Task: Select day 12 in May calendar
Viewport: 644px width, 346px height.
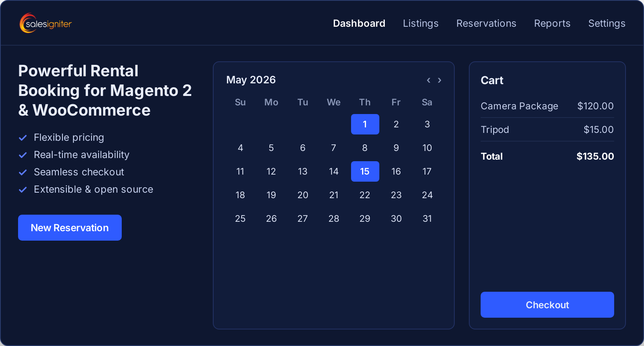Action: click(271, 171)
